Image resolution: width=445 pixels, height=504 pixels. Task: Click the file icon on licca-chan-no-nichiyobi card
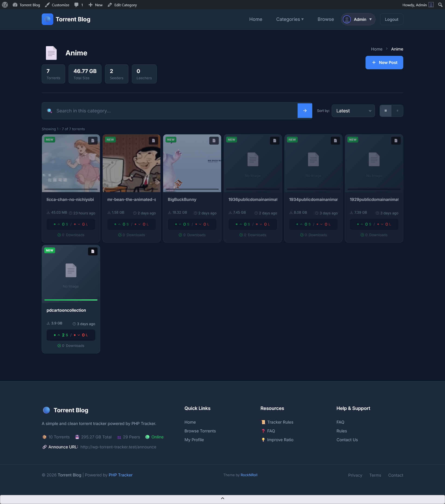(93, 141)
